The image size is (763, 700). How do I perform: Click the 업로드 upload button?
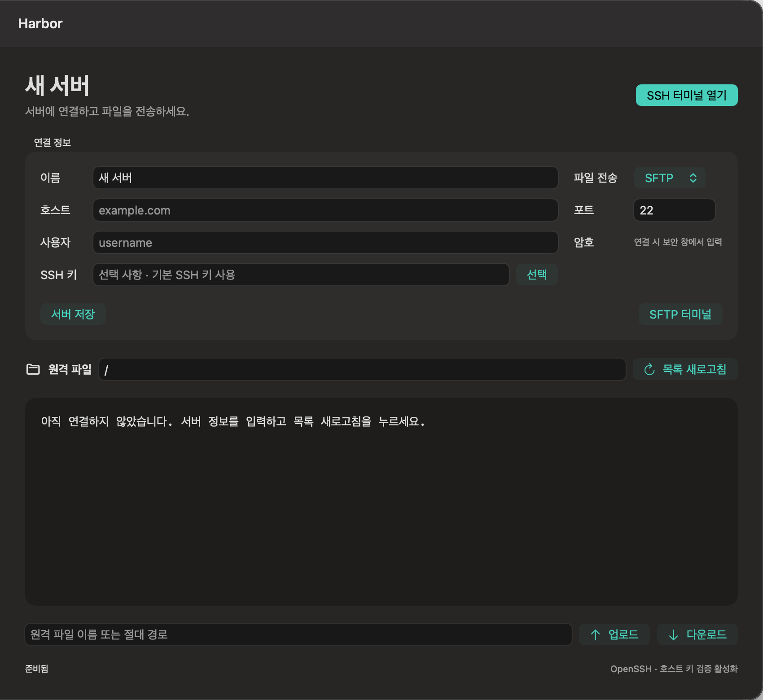614,634
